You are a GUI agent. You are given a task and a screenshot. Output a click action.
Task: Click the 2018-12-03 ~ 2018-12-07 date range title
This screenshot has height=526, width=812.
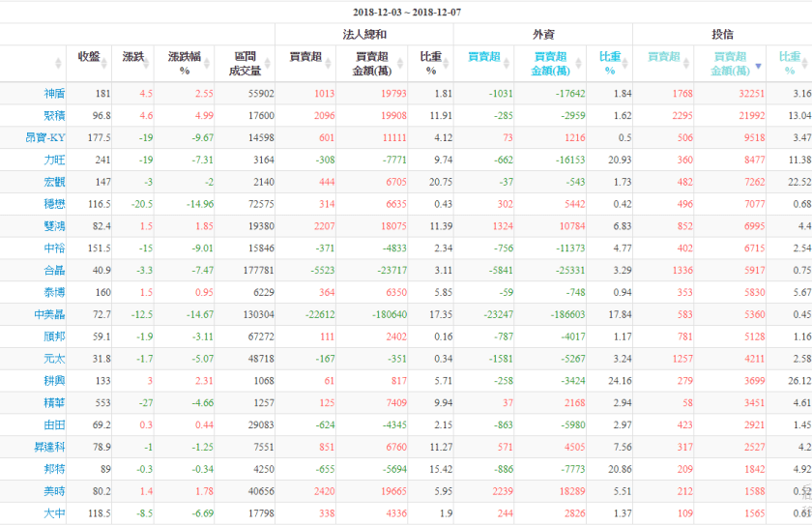click(406, 12)
